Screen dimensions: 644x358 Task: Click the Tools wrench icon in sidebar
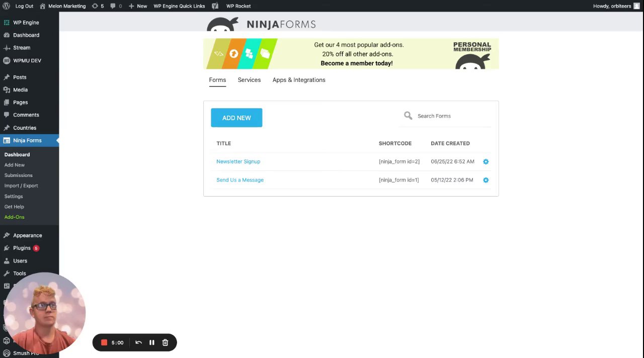tap(7, 274)
